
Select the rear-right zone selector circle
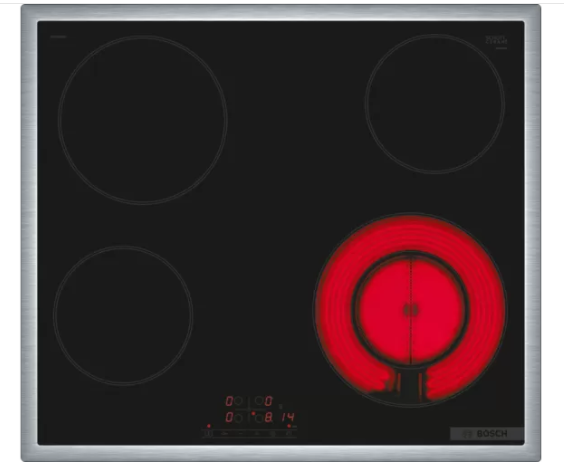coord(259,401)
